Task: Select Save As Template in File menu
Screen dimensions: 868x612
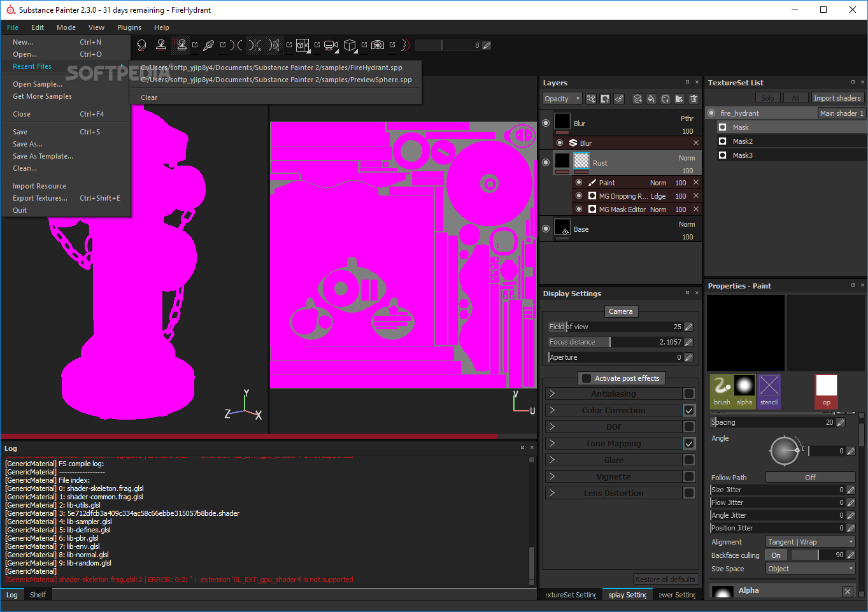Action: pos(66,156)
